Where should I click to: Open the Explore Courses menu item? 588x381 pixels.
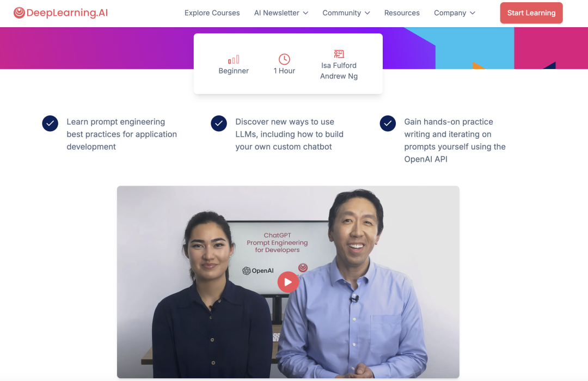[212, 13]
